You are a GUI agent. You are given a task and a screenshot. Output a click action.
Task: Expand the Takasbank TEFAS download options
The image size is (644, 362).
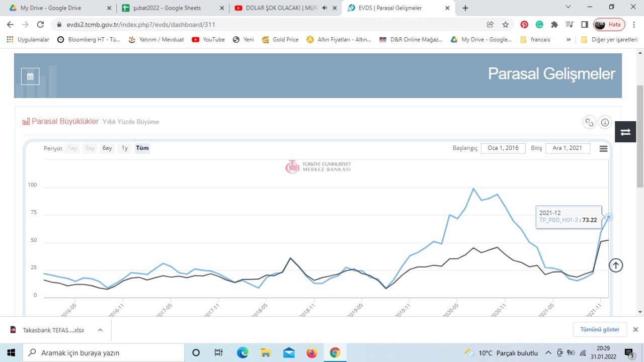[x=100, y=330]
